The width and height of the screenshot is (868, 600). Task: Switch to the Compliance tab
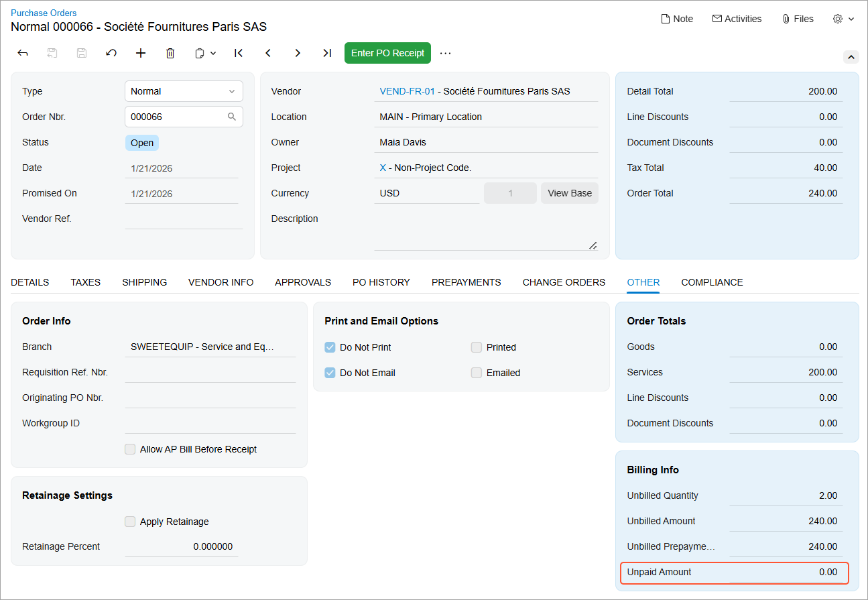coord(712,282)
